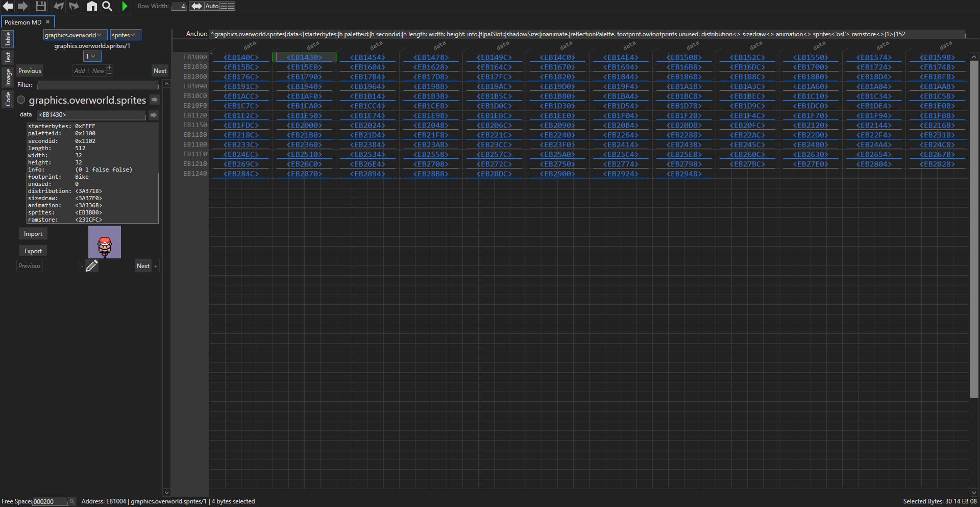
Task: Switch to the Image side tab
Action: coord(8,77)
